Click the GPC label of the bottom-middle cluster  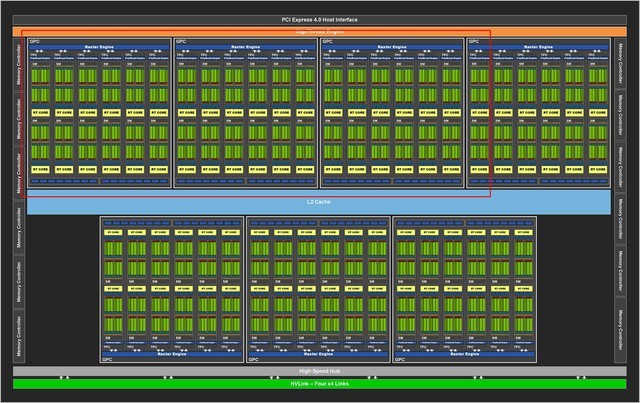click(x=255, y=358)
